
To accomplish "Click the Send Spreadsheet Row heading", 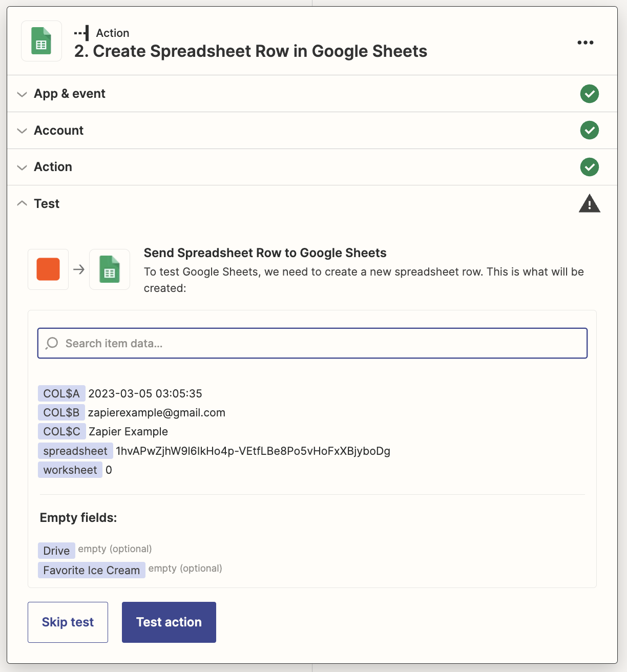I will (265, 253).
